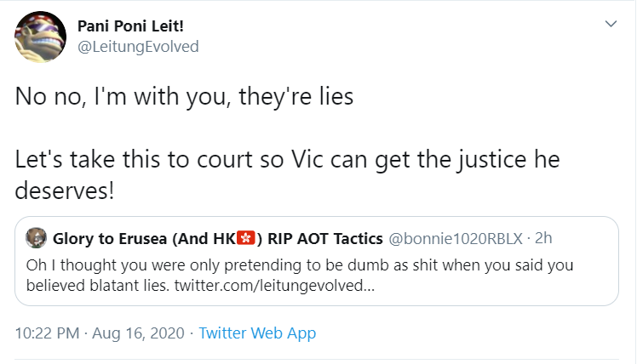Viewport: 637px width, 364px height.
Task: View the 10:22 PM Aug 16, 2020 timestamp
Action: point(100,333)
